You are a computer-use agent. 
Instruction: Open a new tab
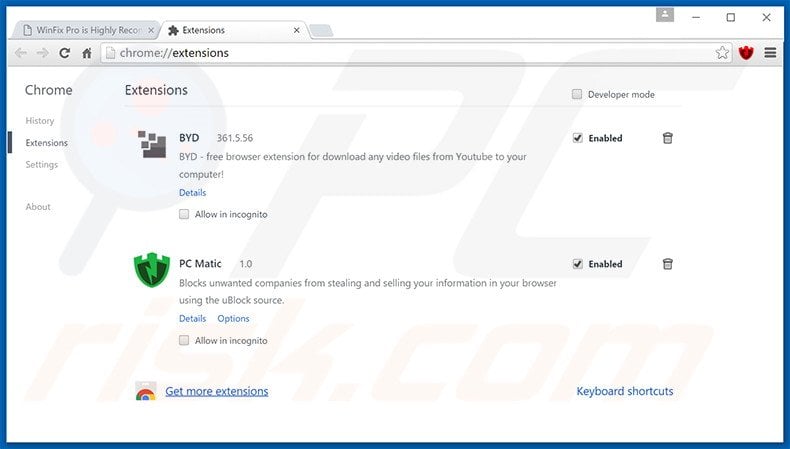pos(321,31)
